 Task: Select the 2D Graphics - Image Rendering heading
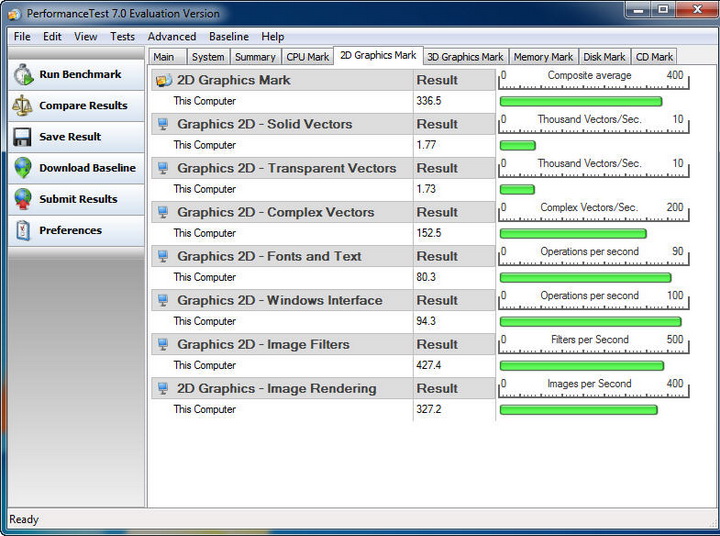276,389
